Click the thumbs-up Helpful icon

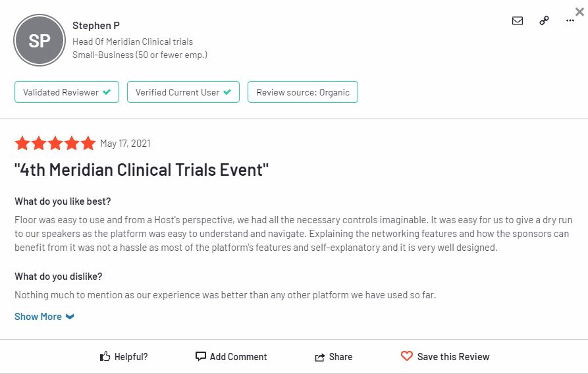pos(105,357)
